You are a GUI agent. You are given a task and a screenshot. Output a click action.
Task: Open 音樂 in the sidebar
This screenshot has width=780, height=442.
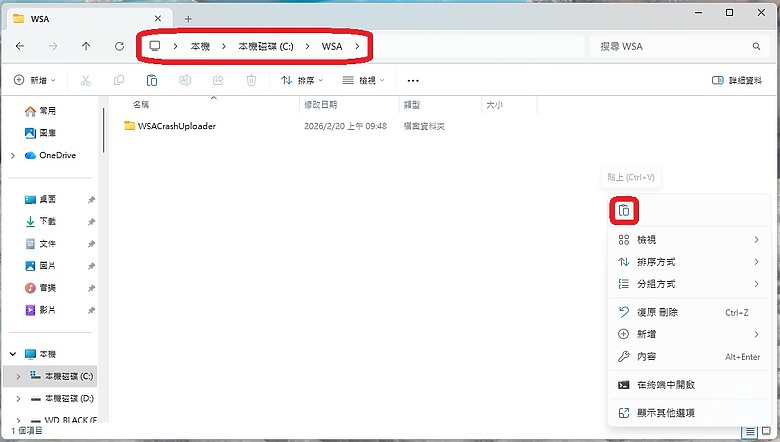click(x=40, y=288)
